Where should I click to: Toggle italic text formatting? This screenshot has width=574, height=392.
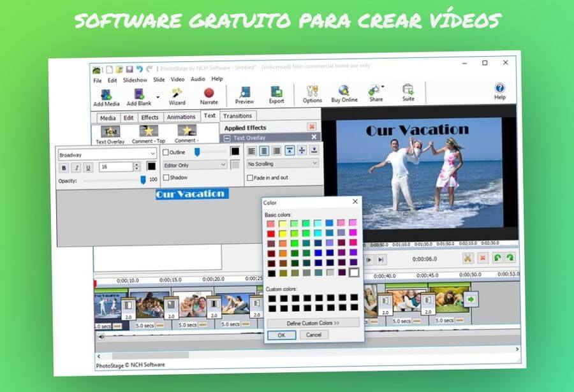[76, 168]
